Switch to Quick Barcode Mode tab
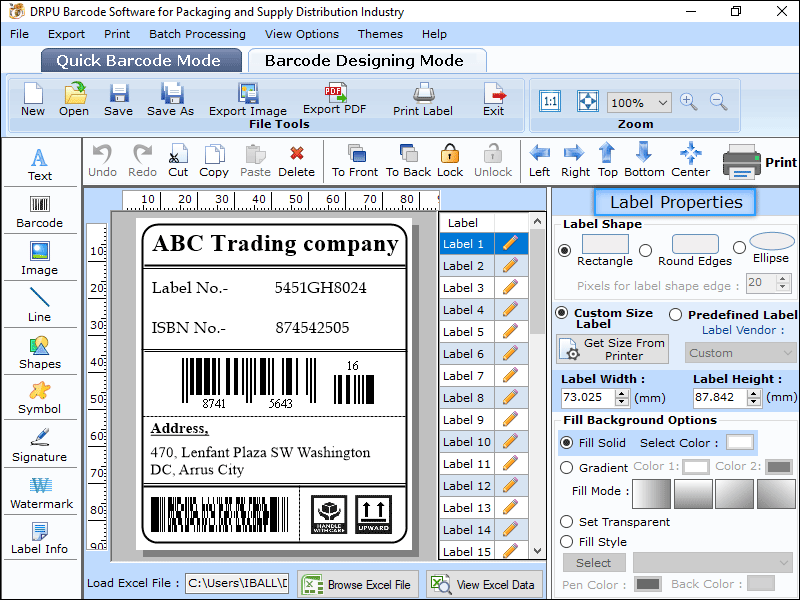Image resolution: width=800 pixels, height=600 pixels. (x=141, y=61)
